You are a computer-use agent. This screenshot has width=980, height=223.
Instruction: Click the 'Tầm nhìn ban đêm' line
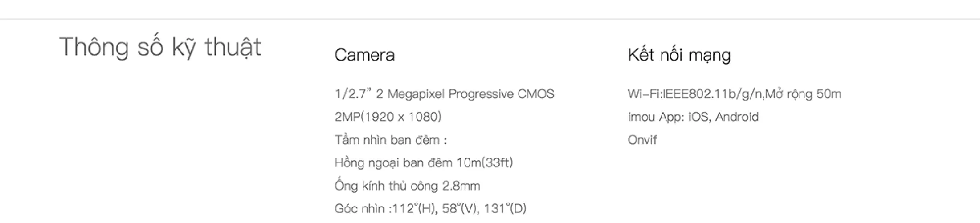[391, 140]
